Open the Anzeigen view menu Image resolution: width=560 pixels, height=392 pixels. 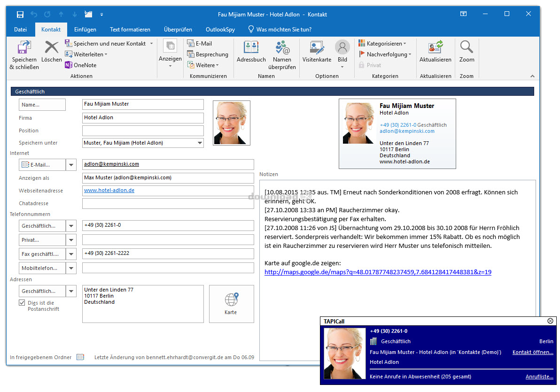point(170,54)
